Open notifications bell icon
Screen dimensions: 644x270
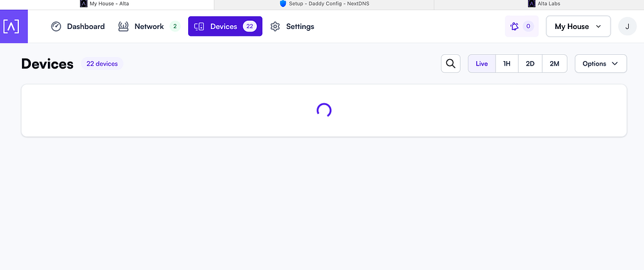click(x=514, y=26)
